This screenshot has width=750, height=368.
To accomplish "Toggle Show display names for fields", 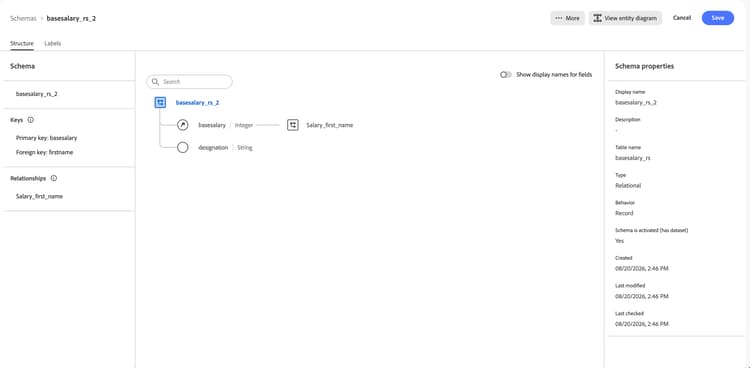I will point(506,75).
